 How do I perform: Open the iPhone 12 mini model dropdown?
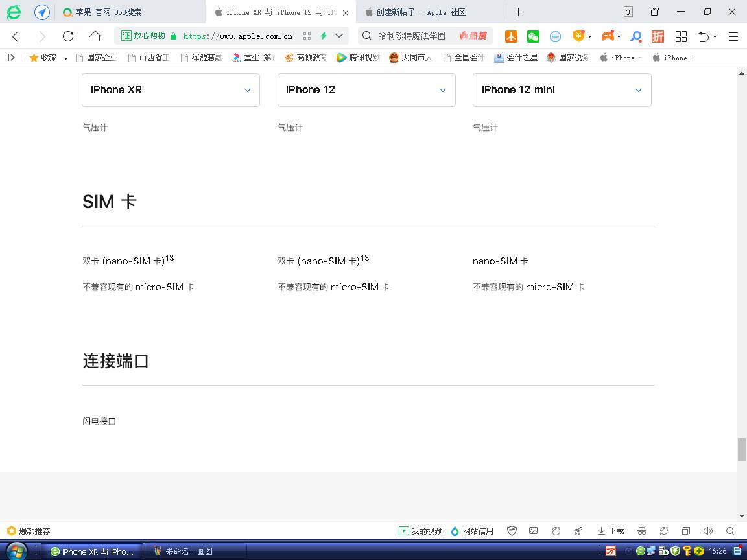(562, 90)
